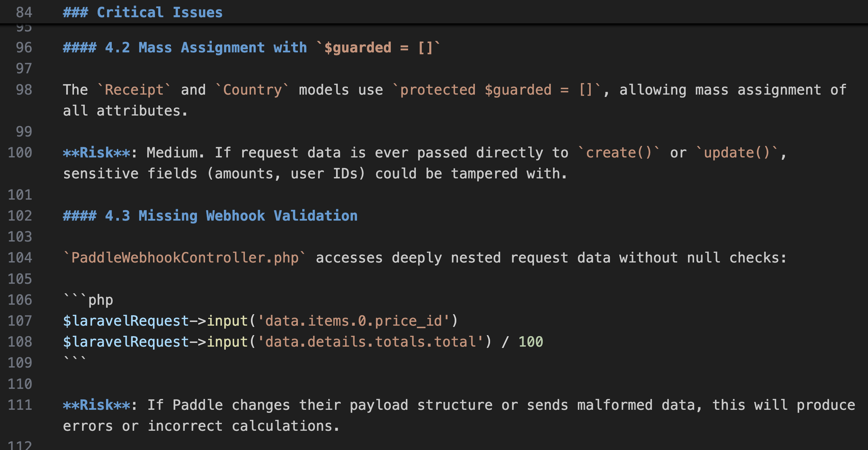The height and width of the screenshot is (450, 868).
Task: Click line number 102 in the gutter
Action: click(20, 216)
